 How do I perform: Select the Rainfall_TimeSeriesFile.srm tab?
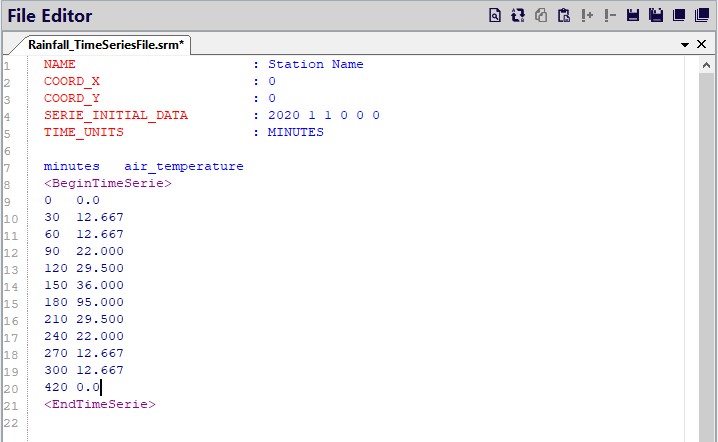(x=105, y=44)
